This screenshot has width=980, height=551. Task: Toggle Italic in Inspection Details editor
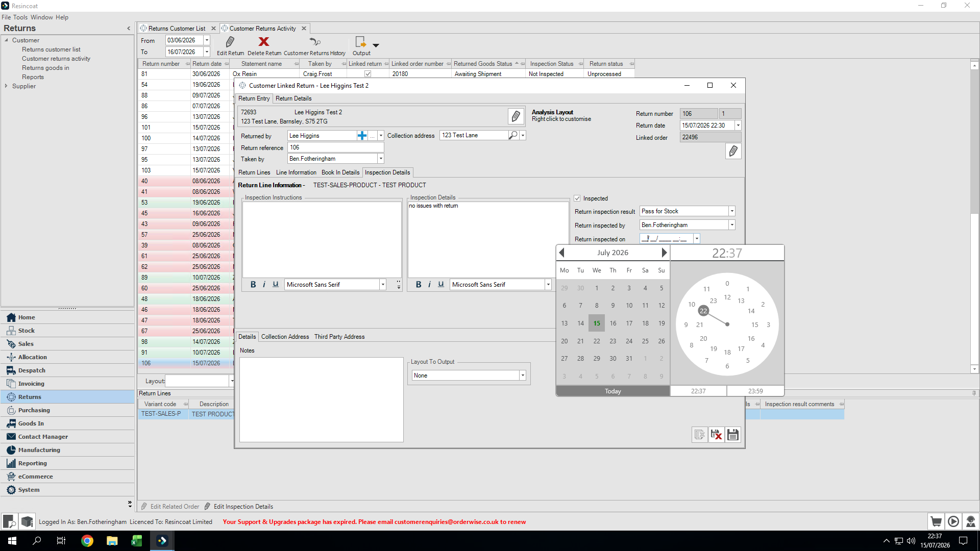coord(429,285)
